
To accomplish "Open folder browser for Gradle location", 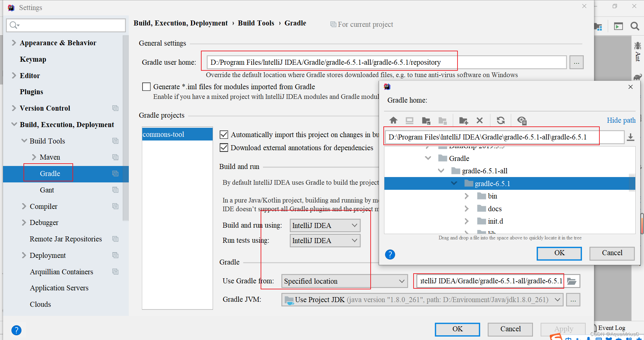I will 572,281.
